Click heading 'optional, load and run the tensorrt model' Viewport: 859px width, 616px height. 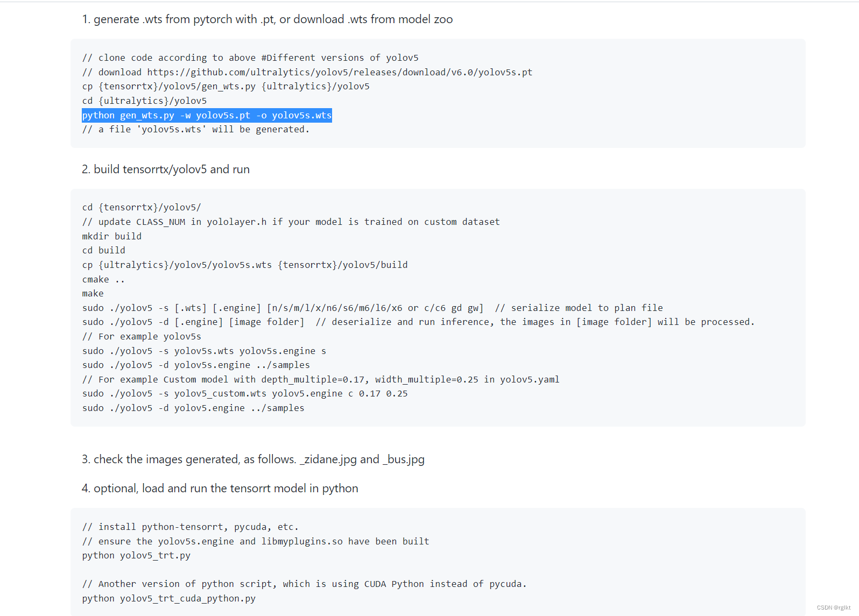pyautogui.click(x=220, y=488)
